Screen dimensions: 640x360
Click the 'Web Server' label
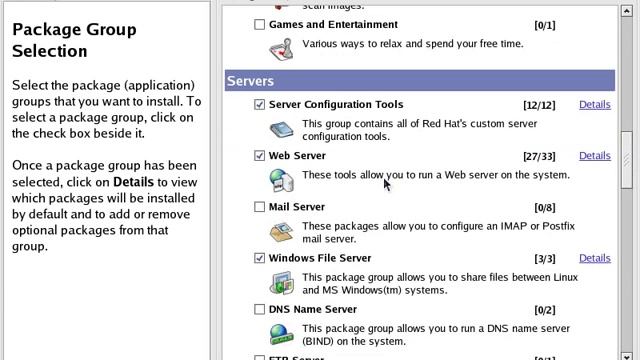click(x=297, y=156)
